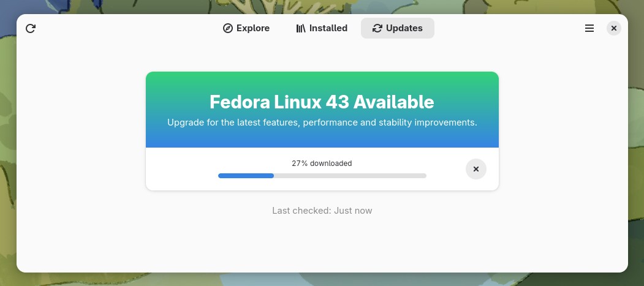Click the upgrade description subtitle text
This screenshot has height=286, width=644.
322,122
